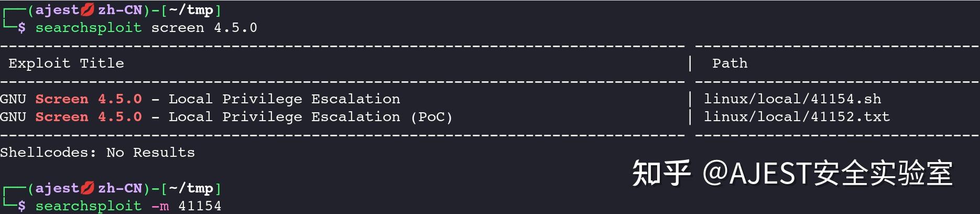Click the 'ajest' username in the first prompt

(57, 10)
